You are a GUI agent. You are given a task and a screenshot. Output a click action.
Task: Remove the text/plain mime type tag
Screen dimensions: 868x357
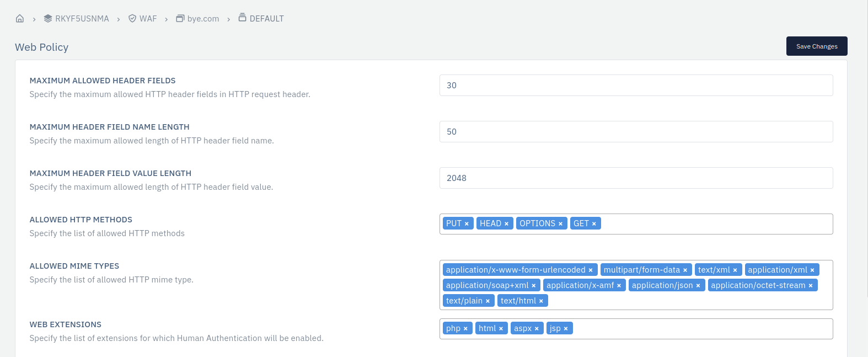(487, 301)
